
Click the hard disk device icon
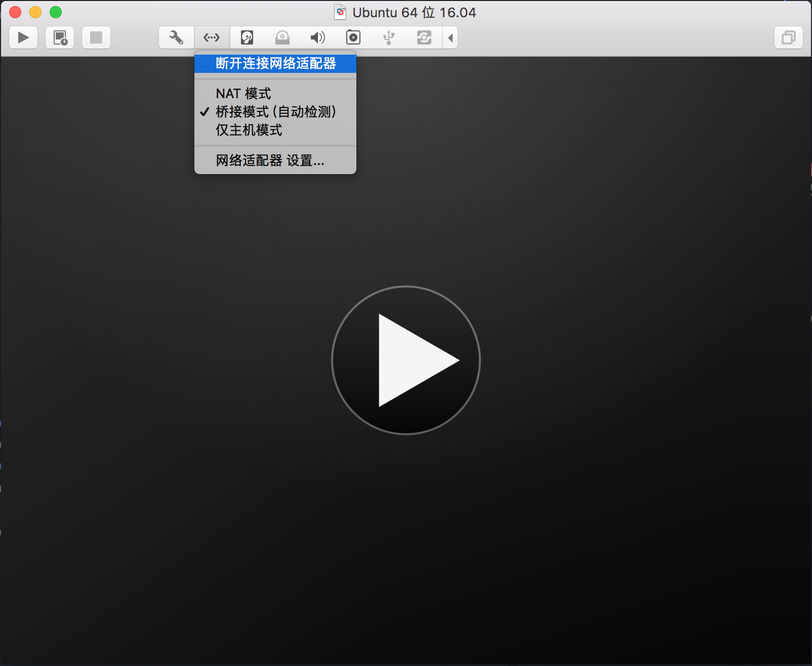click(247, 37)
